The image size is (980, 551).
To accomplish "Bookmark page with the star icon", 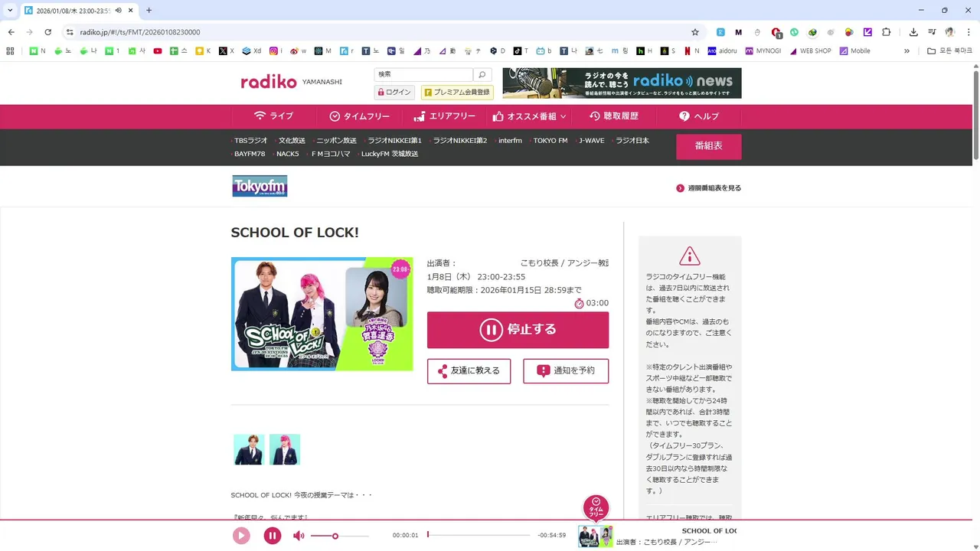I will tap(695, 32).
